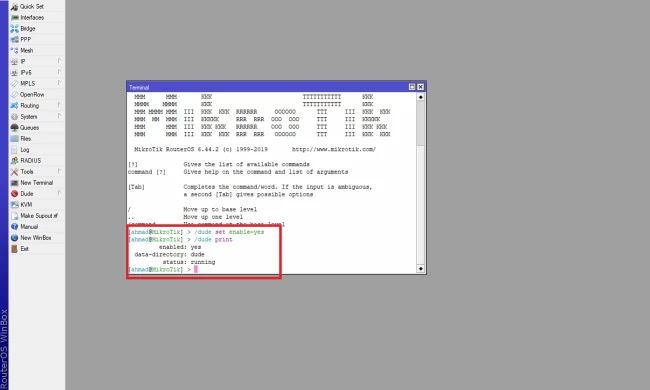
Task: Open the Queues icon
Action: click(15, 128)
